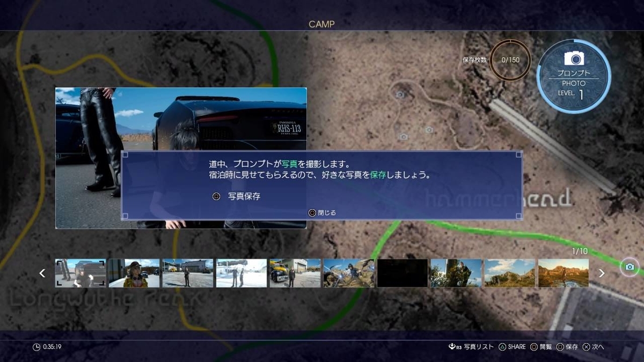644x362 pixels.
Task: Click the rightmost of the three grey camera markers
Action: [429, 130]
